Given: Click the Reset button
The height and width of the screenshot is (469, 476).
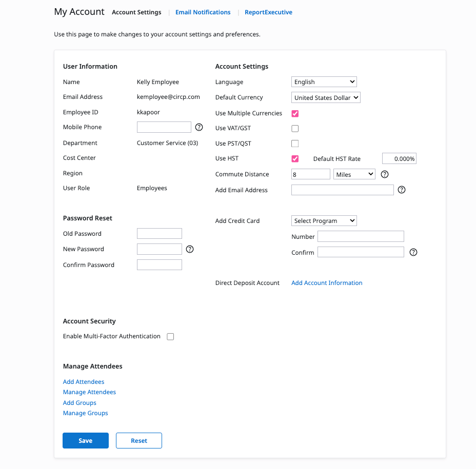Looking at the screenshot, I should (139, 441).
